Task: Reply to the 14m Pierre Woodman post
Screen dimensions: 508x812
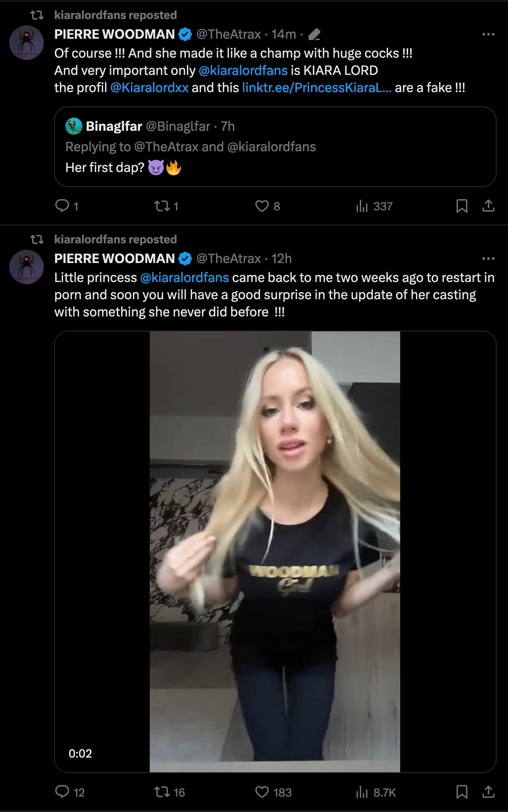Action: pyautogui.click(x=62, y=206)
